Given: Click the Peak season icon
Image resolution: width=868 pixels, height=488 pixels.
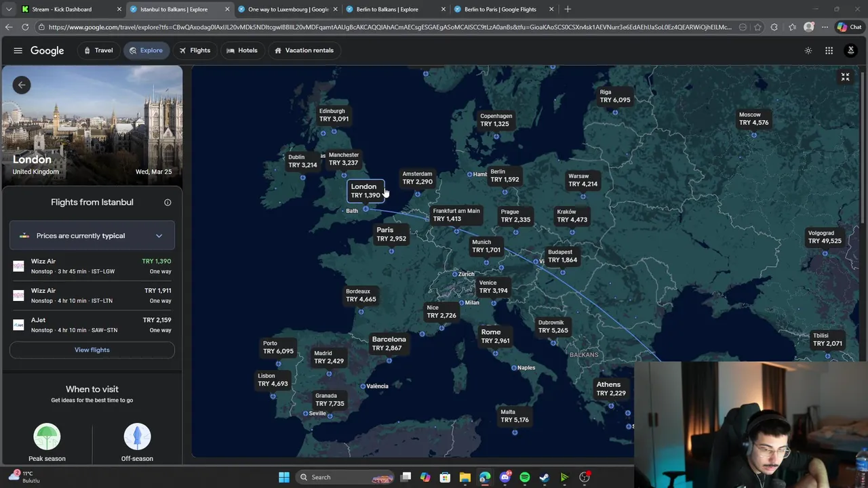Looking at the screenshot, I should [x=47, y=436].
